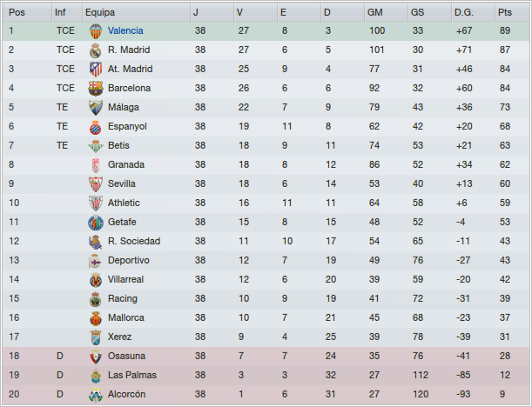This screenshot has width=532, height=407.
Task: Click the Inf column header
Action: pos(59,12)
